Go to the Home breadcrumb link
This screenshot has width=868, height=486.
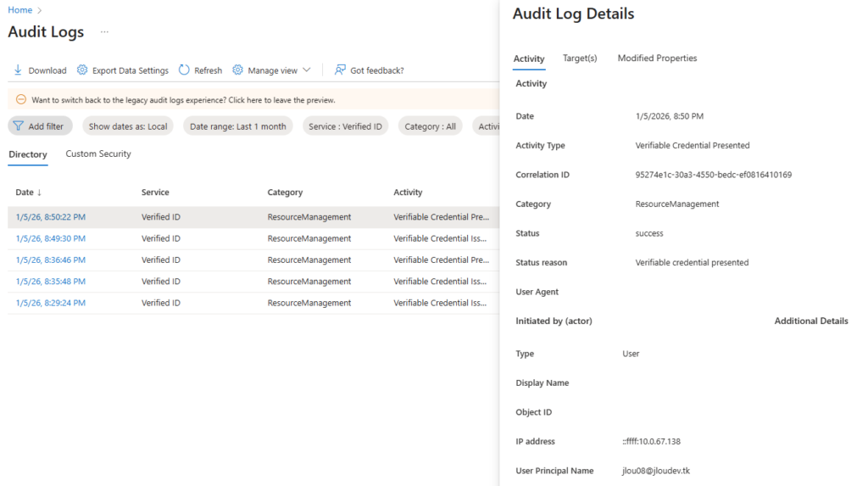(19, 10)
